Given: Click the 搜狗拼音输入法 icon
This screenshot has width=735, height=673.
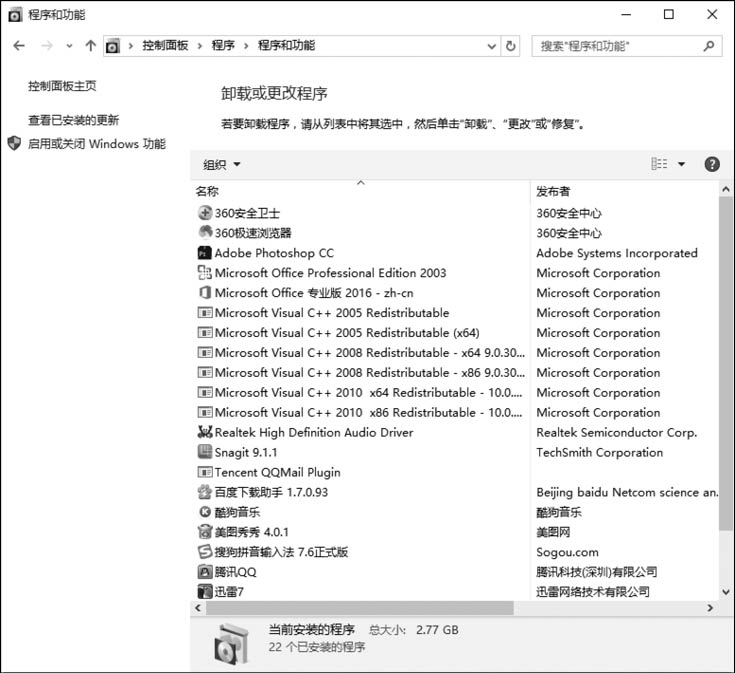Looking at the screenshot, I should pyautogui.click(x=205, y=552).
